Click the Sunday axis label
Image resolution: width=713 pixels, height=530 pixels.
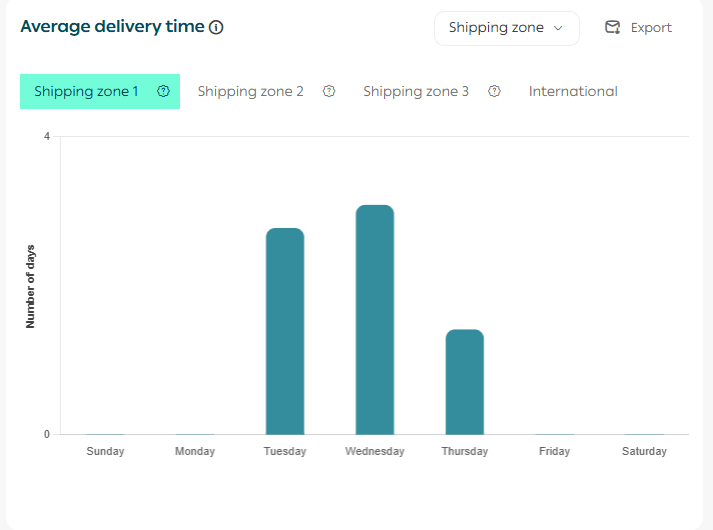[106, 451]
